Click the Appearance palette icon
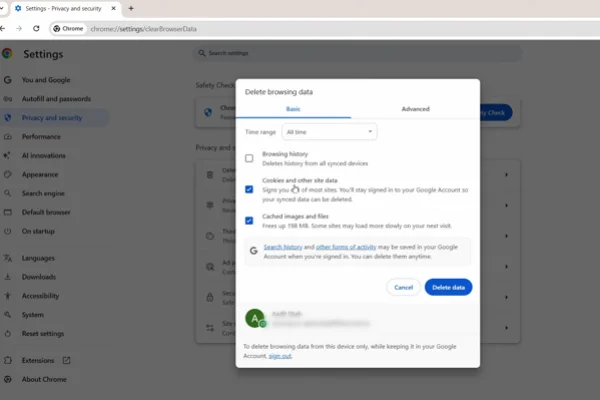 [8, 175]
